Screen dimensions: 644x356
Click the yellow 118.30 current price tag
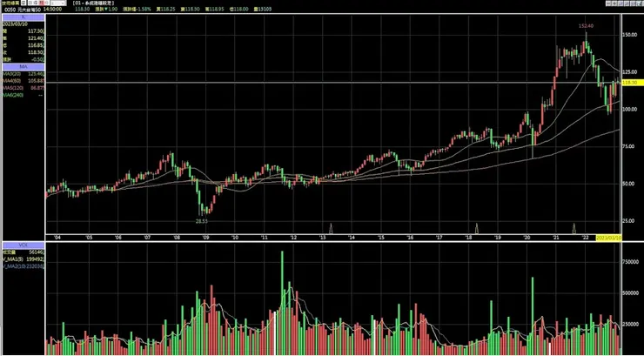(x=633, y=83)
